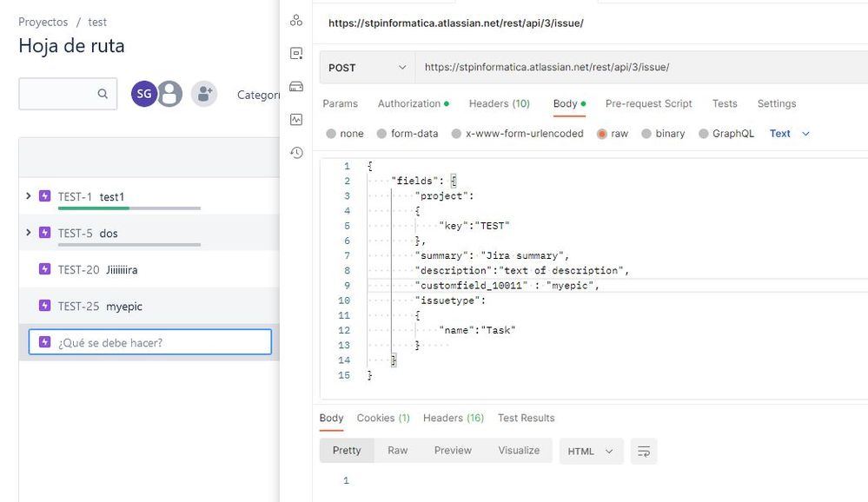This screenshot has width=868, height=502.
Task: Click code line with "name":"Task"
Action: 477,330
